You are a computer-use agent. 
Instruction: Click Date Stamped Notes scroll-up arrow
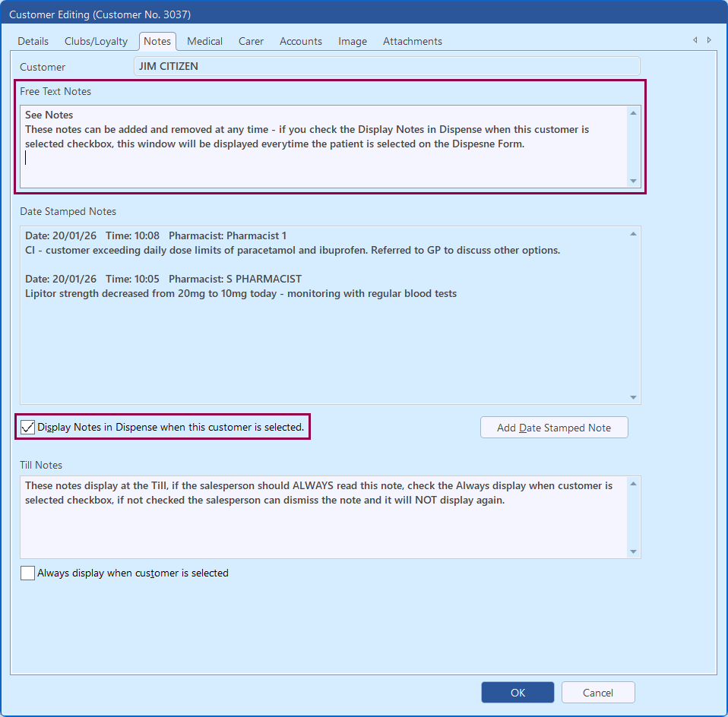pyautogui.click(x=633, y=234)
